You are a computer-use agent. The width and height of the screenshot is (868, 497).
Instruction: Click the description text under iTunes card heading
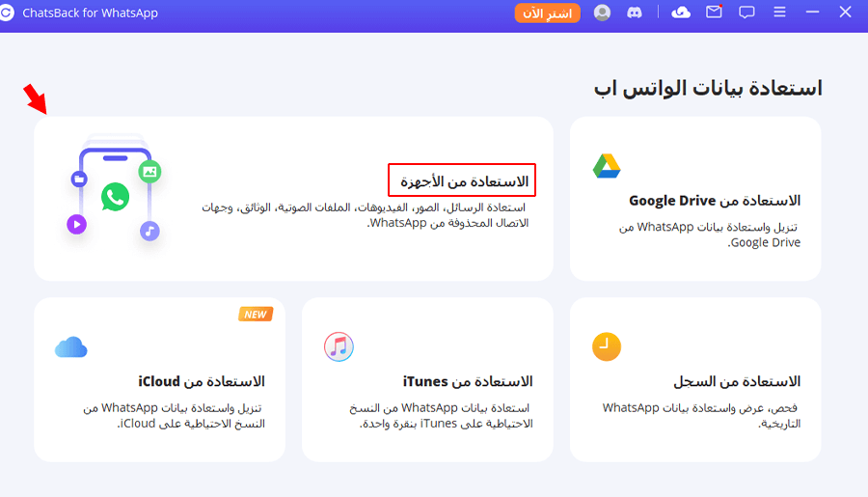click(x=441, y=416)
